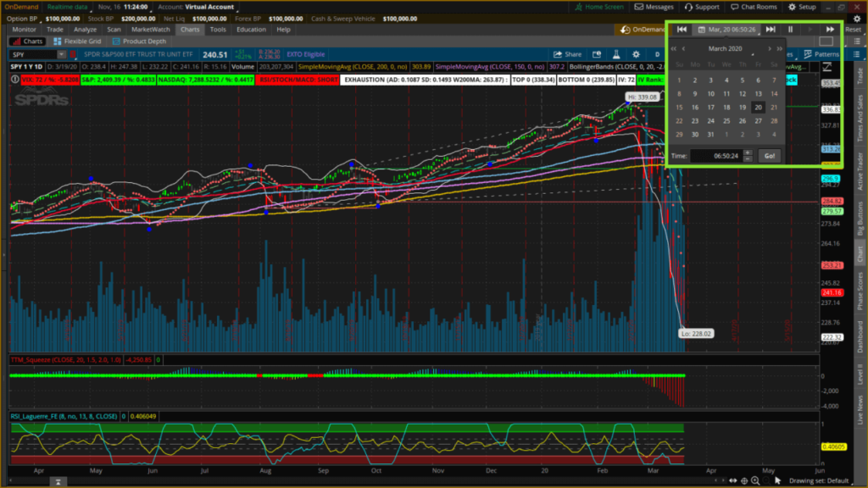Viewport: 868px width, 488px height.
Task: Go to the next month in the calendar
Action: click(769, 48)
